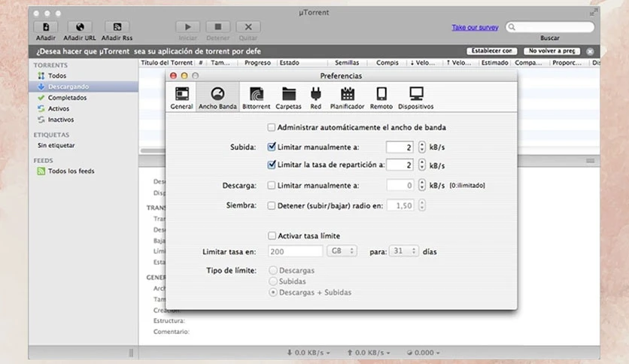The height and width of the screenshot is (364, 629).
Task: Check Descarga Limitar manualmente checkbox
Action: (272, 185)
